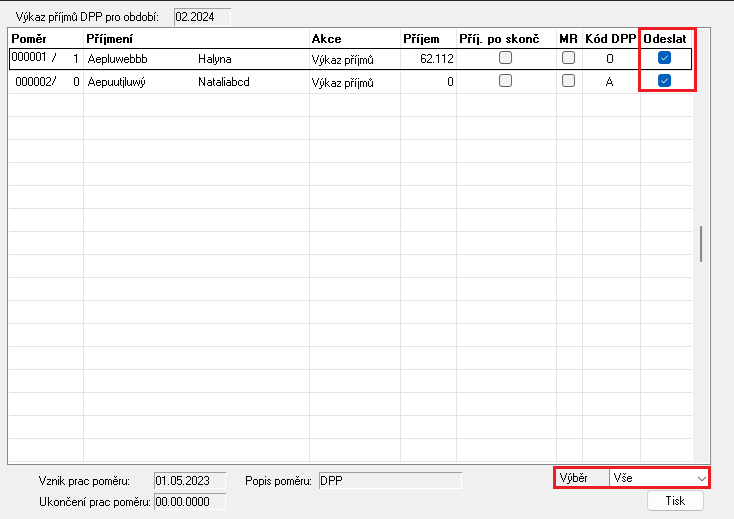Image resolution: width=734 pixels, height=519 pixels.
Task: Uncheck Odeslat for Aepuutjluwý Nataliabcd
Action: pyautogui.click(x=664, y=80)
